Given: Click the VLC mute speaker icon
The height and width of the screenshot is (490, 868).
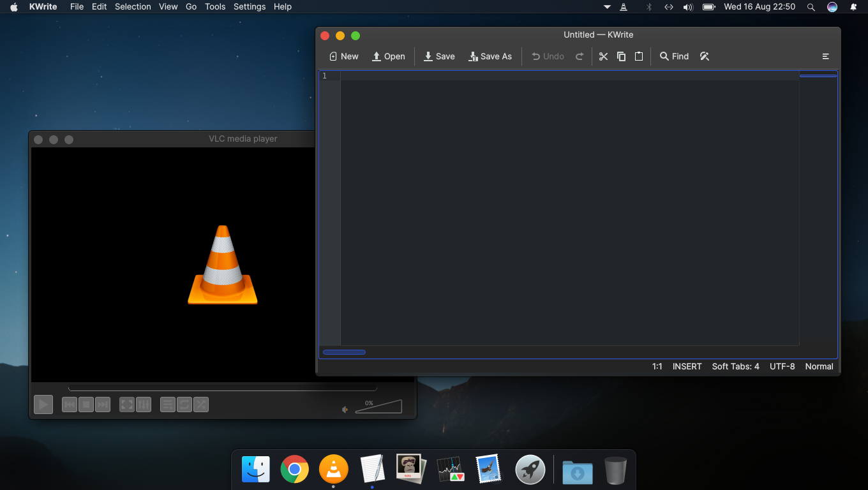Looking at the screenshot, I should (345, 410).
